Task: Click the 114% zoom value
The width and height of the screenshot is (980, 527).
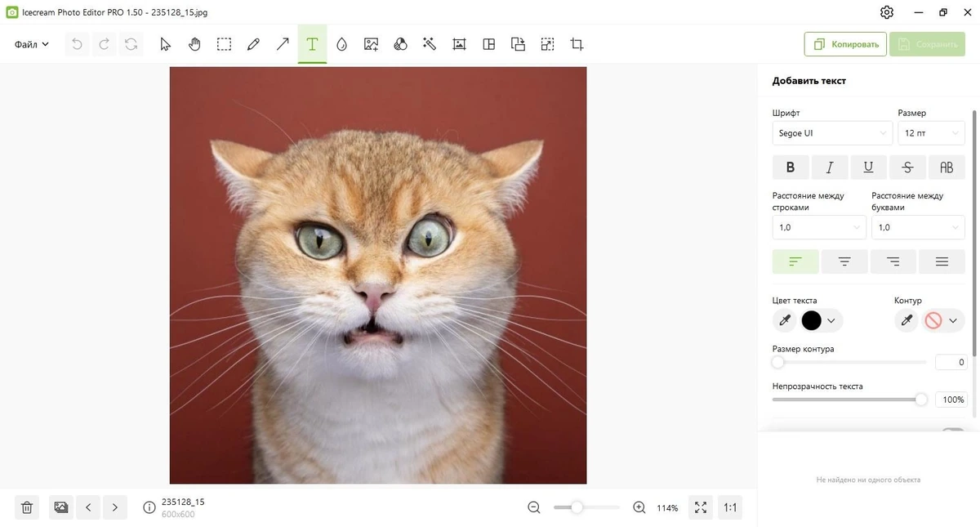Action: pyautogui.click(x=667, y=508)
